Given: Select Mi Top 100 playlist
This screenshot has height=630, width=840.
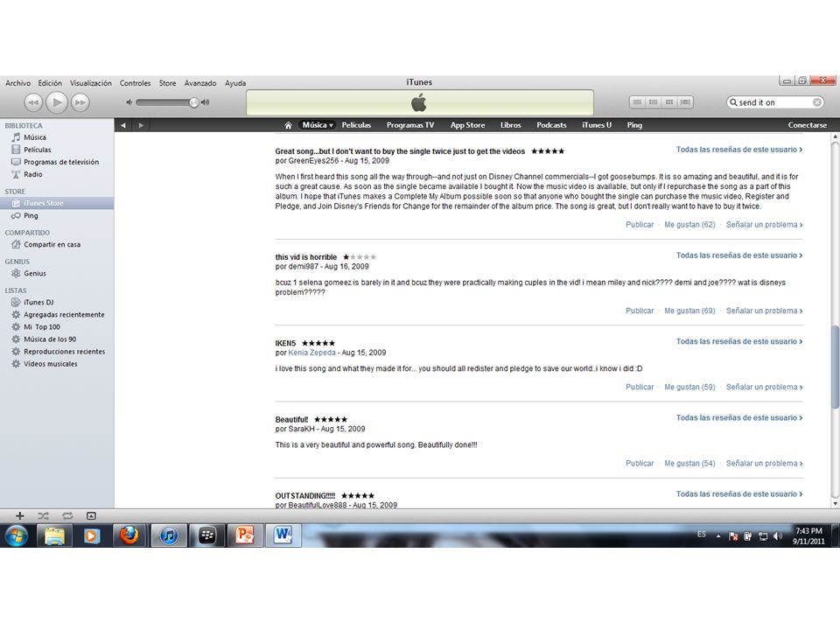Looking at the screenshot, I should pyautogui.click(x=57, y=326).
